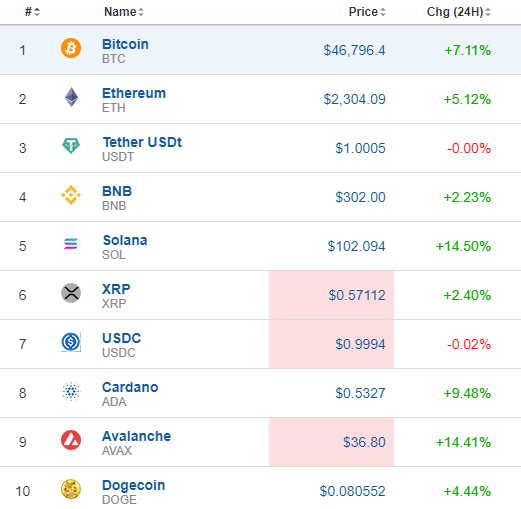Click the Avalanche red logo icon
Viewport: 521px width, 509px height.
coord(71,440)
